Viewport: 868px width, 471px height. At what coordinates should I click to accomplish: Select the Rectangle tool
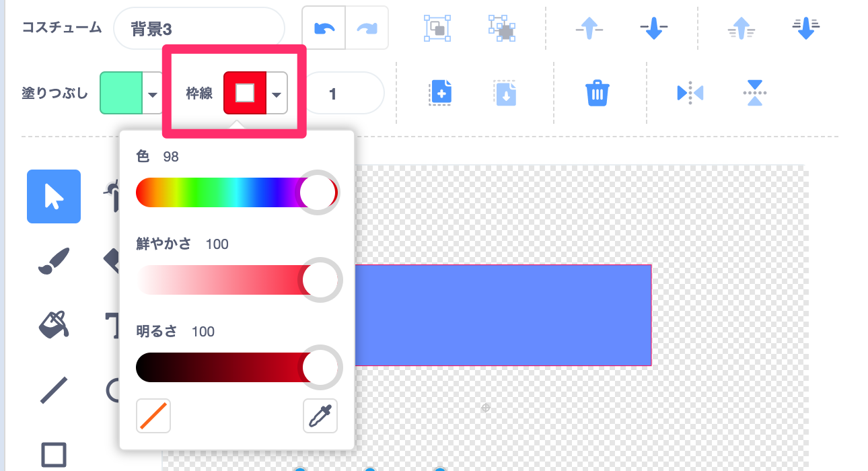pos(54,454)
